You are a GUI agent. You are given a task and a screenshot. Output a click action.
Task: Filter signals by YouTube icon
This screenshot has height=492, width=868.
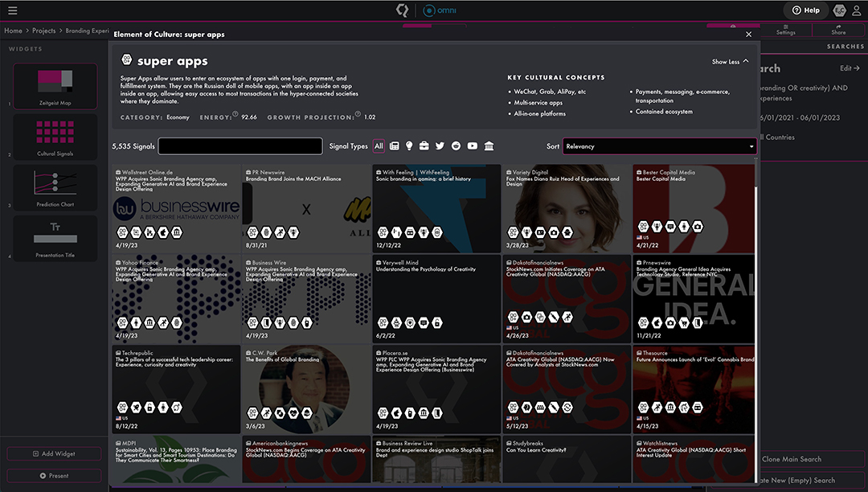coord(473,146)
